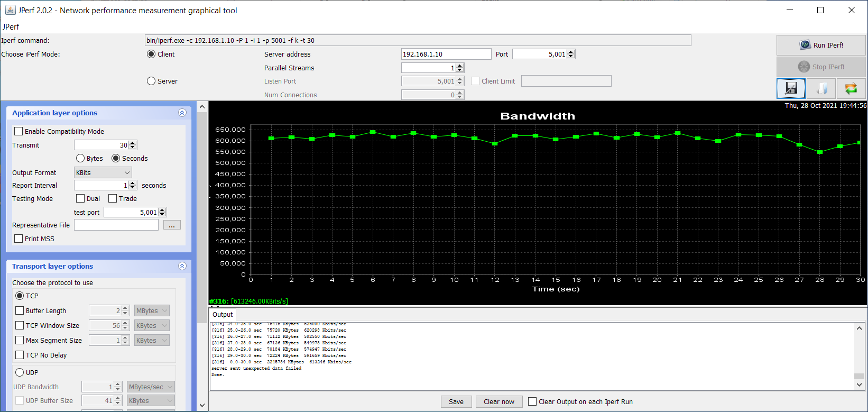Click the Representative File input field

point(116,225)
